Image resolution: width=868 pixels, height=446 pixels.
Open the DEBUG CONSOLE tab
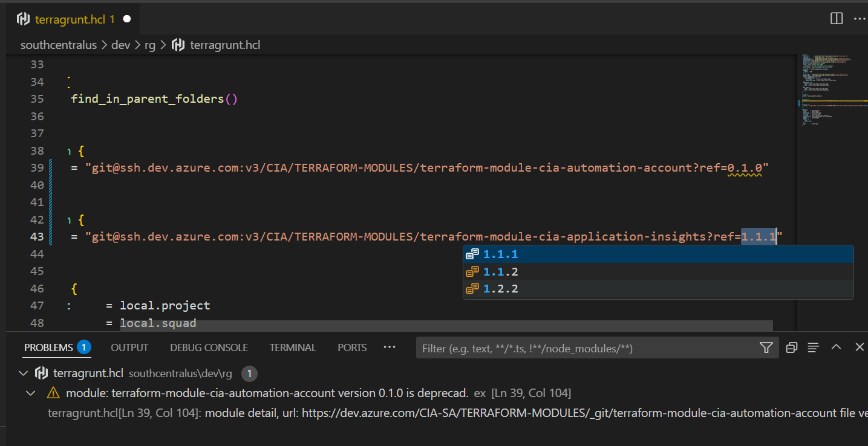coord(209,347)
